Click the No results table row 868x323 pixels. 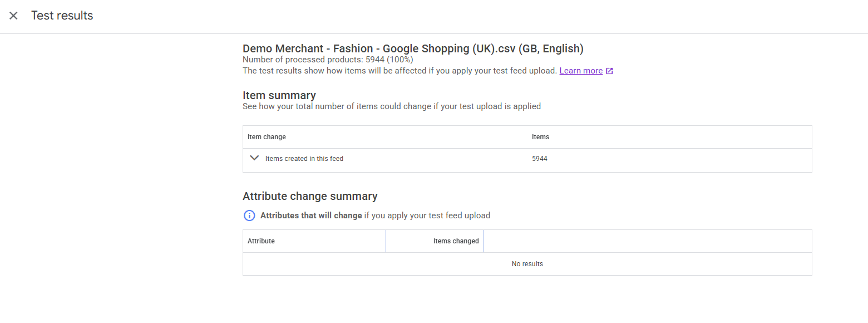pos(527,264)
